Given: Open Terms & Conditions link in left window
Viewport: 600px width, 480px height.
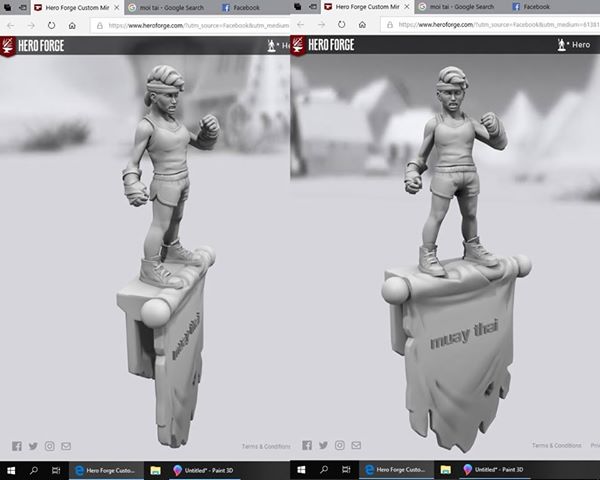Looking at the screenshot, I should (x=266, y=446).
